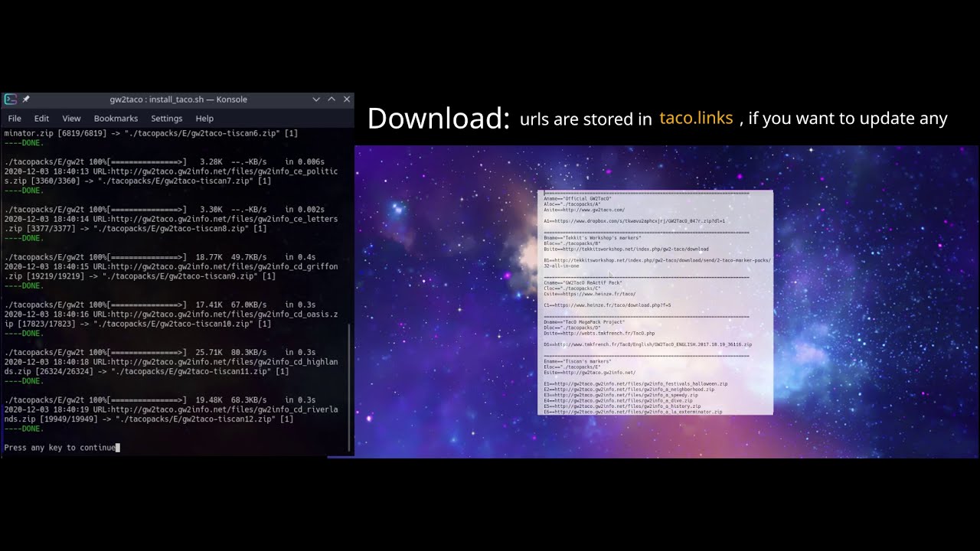The height and width of the screenshot is (551, 980).
Task: Click the orange 'taco.links' text
Action: click(696, 118)
